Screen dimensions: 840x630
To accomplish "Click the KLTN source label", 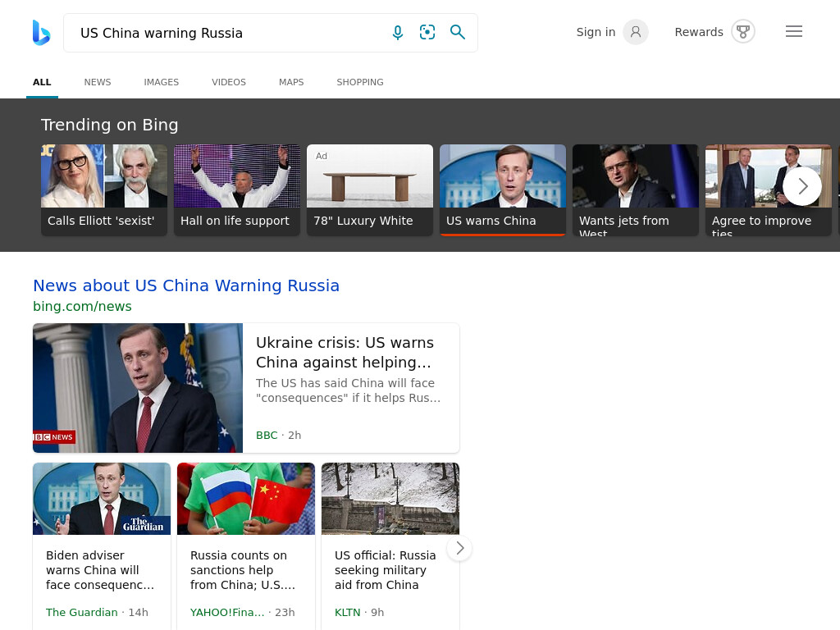I will (x=347, y=612).
